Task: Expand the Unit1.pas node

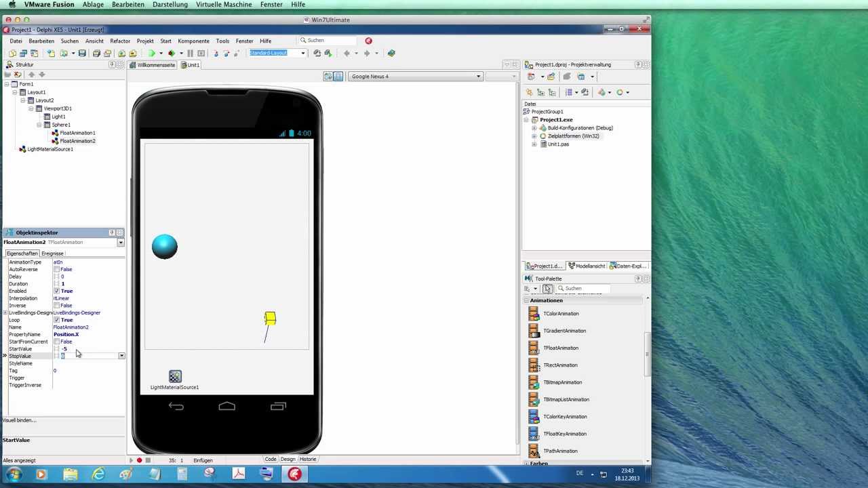Action: point(534,144)
